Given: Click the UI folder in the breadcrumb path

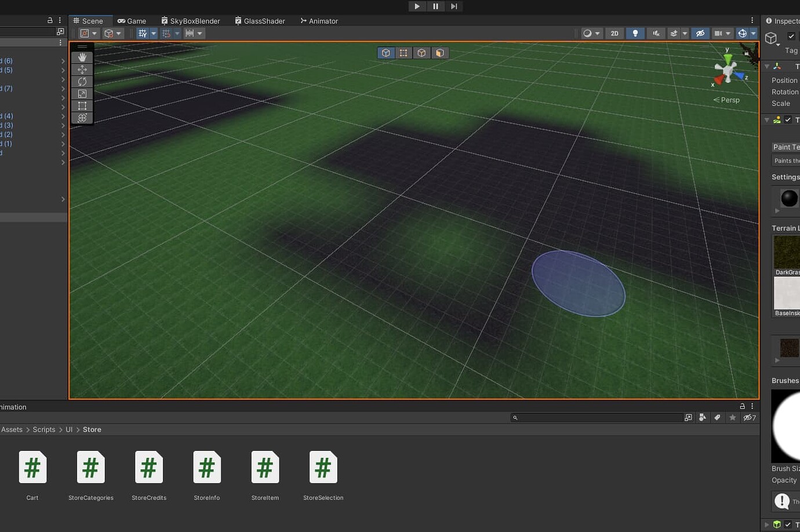Looking at the screenshot, I should (x=69, y=429).
